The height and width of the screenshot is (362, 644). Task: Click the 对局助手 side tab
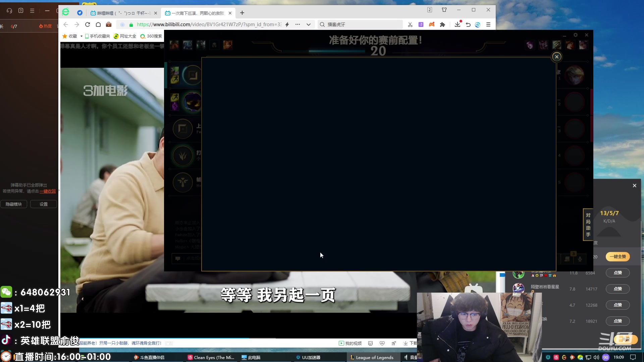(588, 225)
